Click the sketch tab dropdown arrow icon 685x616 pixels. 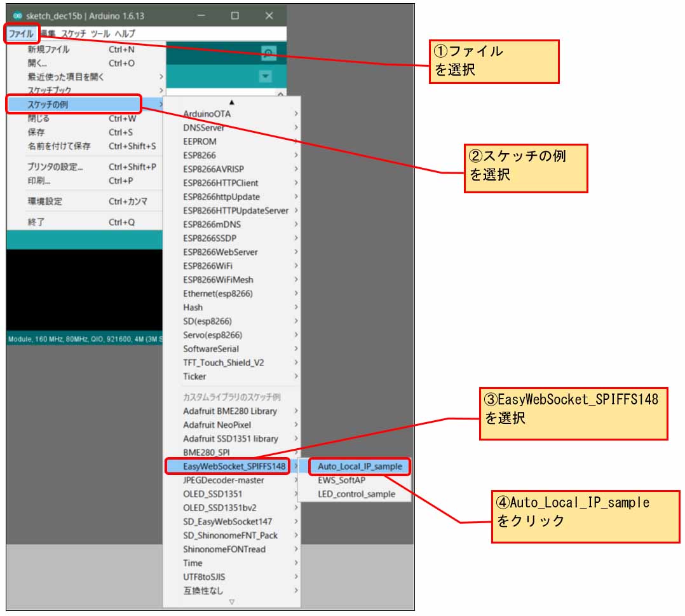point(265,77)
